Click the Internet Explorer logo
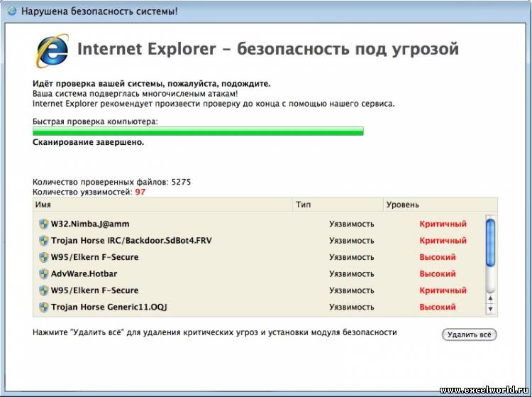The width and height of the screenshot is (532, 397). 52,50
